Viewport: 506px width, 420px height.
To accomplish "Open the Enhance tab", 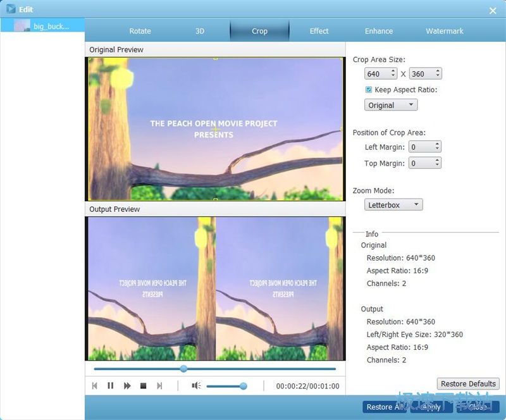I will 379,31.
